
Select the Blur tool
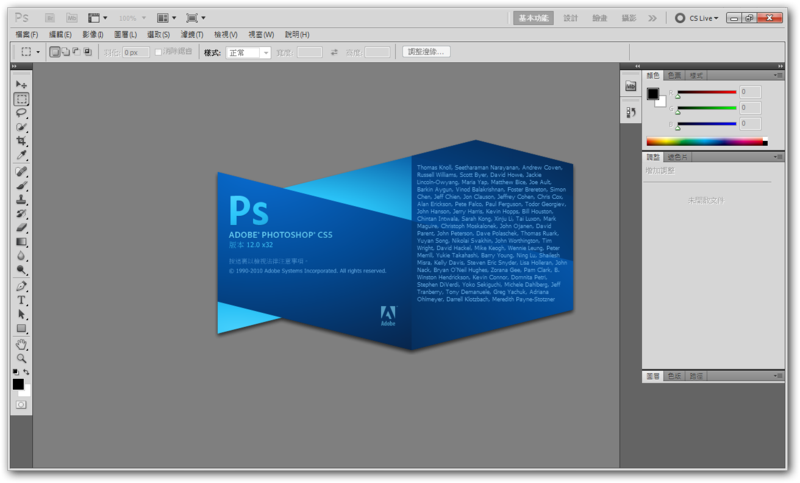pos(21,256)
